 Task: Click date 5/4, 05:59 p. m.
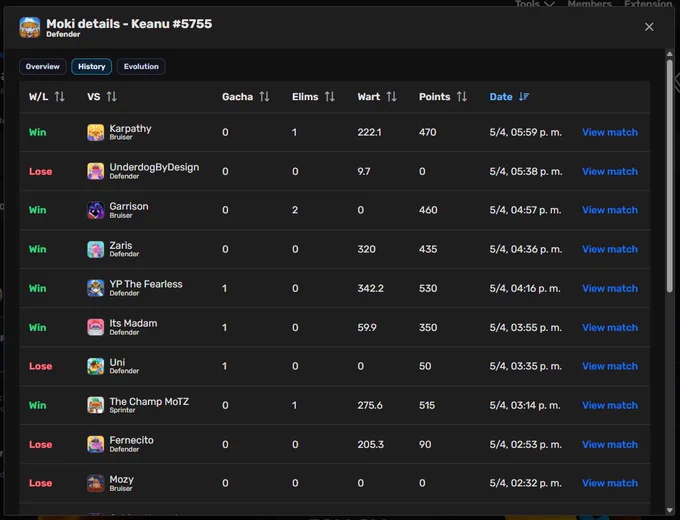526,132
